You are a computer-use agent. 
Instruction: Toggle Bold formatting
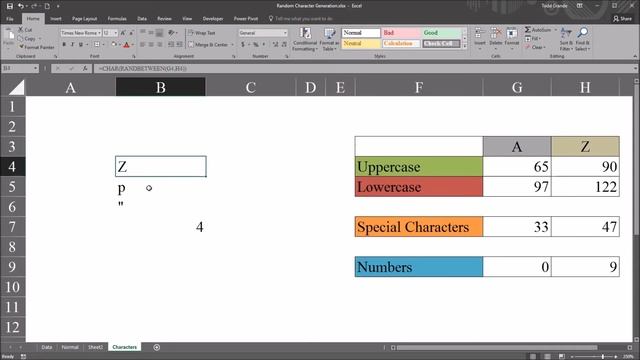[64, 44]
